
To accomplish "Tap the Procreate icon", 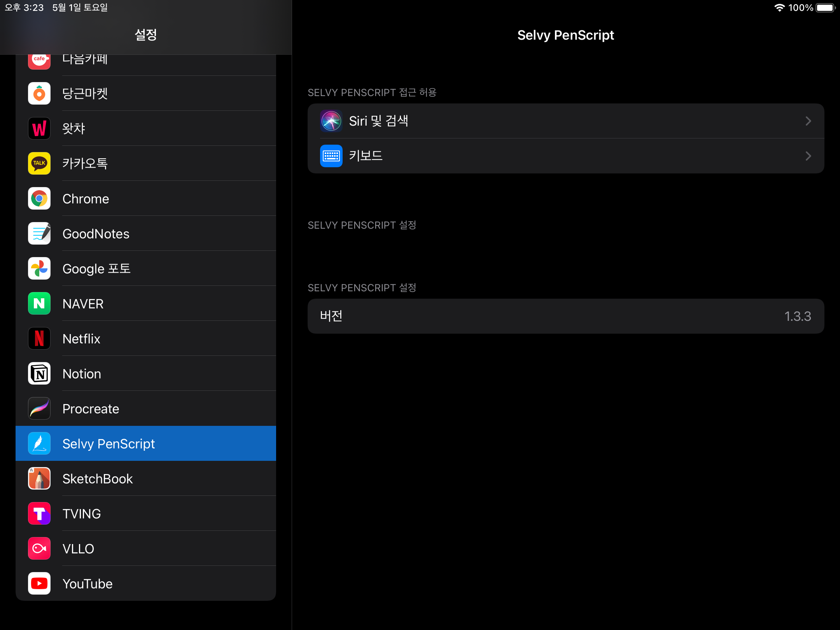I will coord(39,409).
